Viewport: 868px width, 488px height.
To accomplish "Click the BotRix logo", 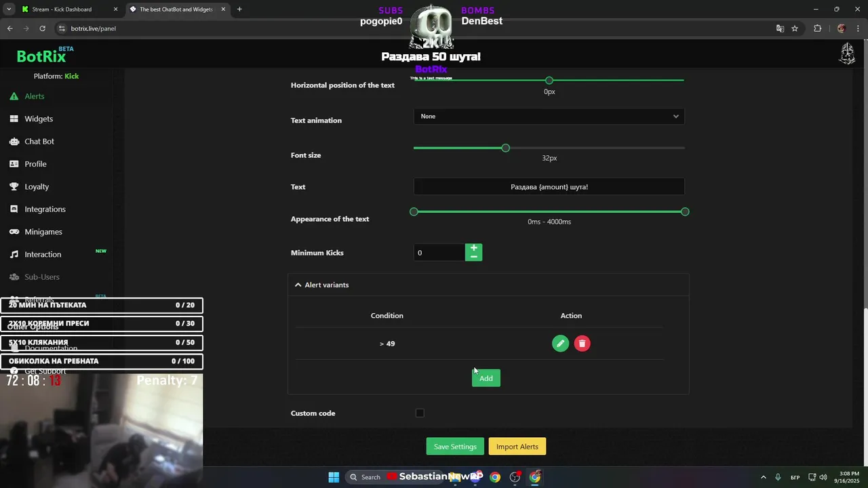I will 41,56.
